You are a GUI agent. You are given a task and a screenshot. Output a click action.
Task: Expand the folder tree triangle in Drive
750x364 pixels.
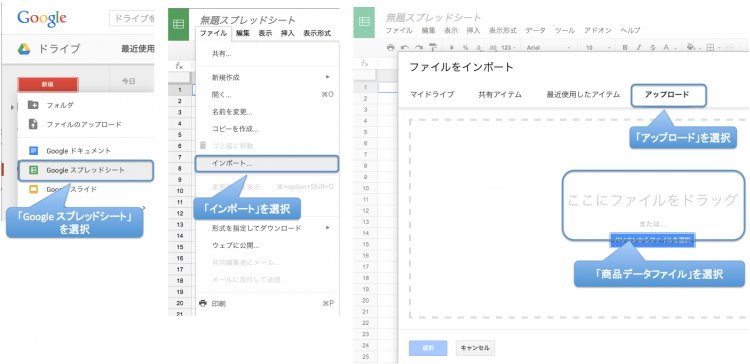point(12,106)
